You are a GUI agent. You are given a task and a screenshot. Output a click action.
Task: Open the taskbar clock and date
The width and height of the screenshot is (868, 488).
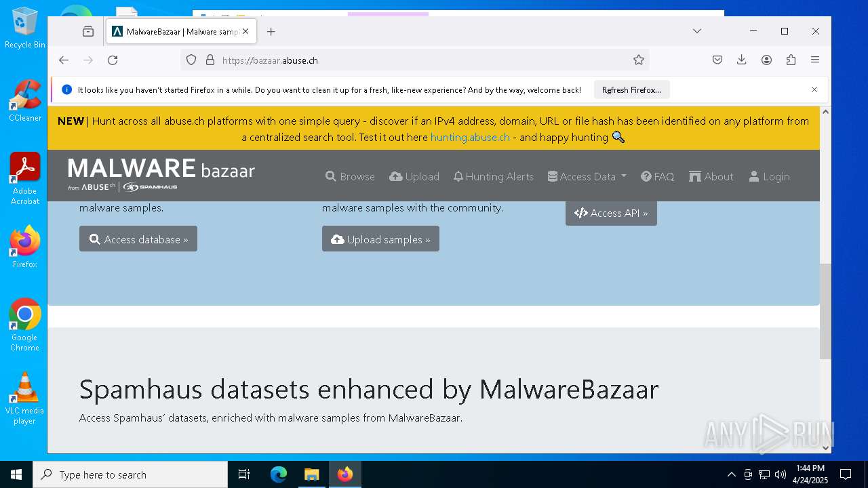(x=810, y=474)
